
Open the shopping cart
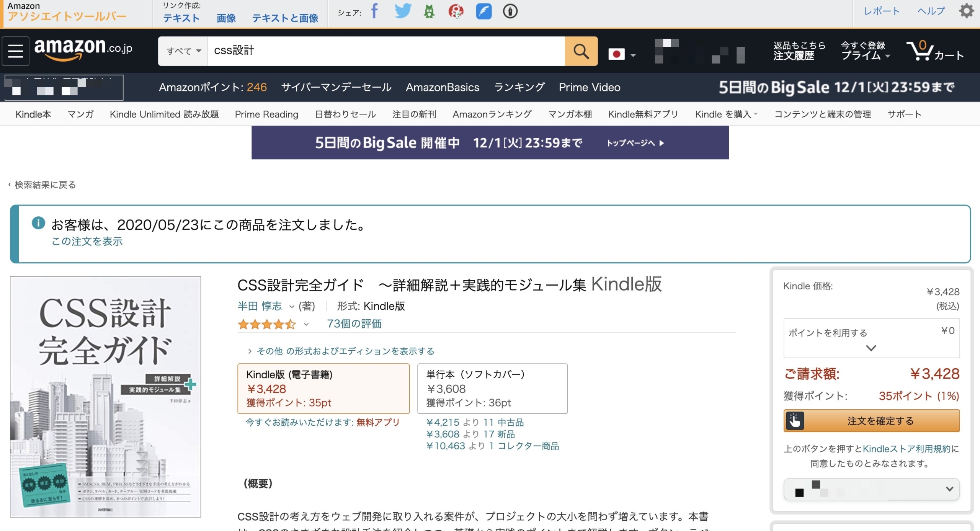pos(935,51)
